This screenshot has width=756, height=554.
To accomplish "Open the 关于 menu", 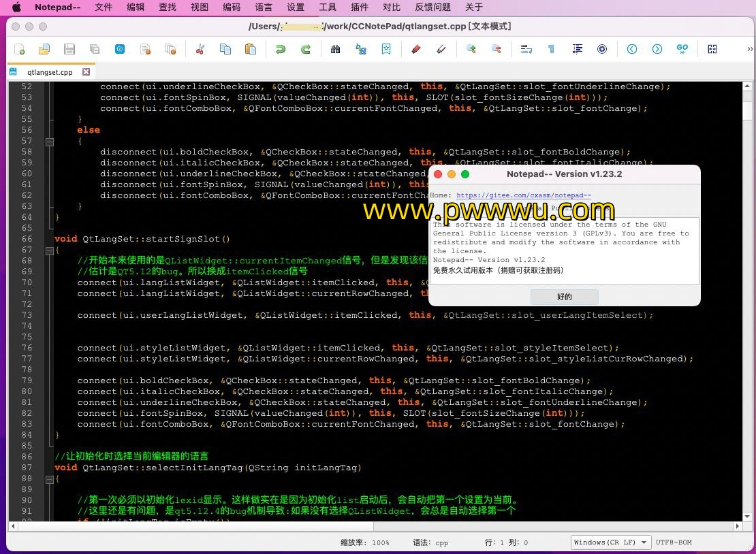I will coord(474,7).
